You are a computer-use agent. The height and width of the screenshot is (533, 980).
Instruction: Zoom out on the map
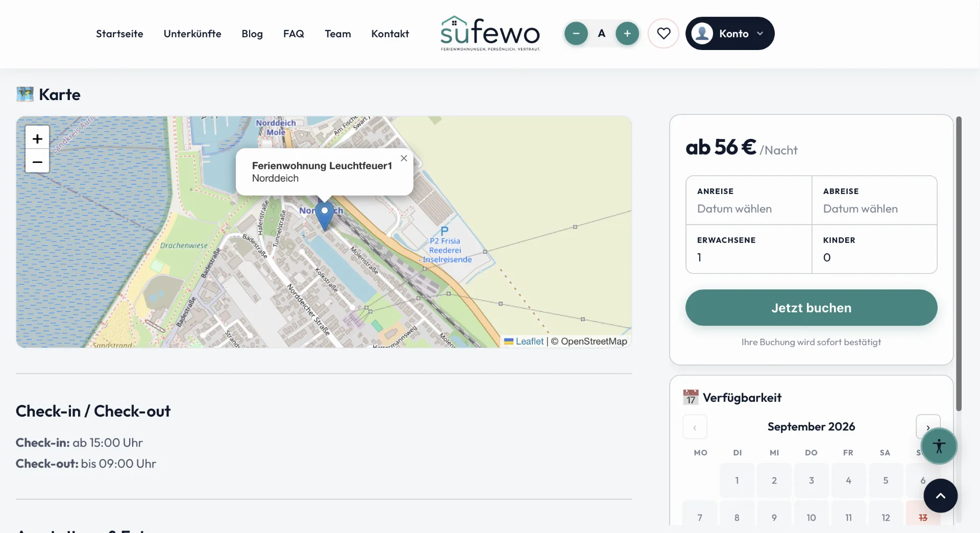pyautogui.click(x=37, y=161)
